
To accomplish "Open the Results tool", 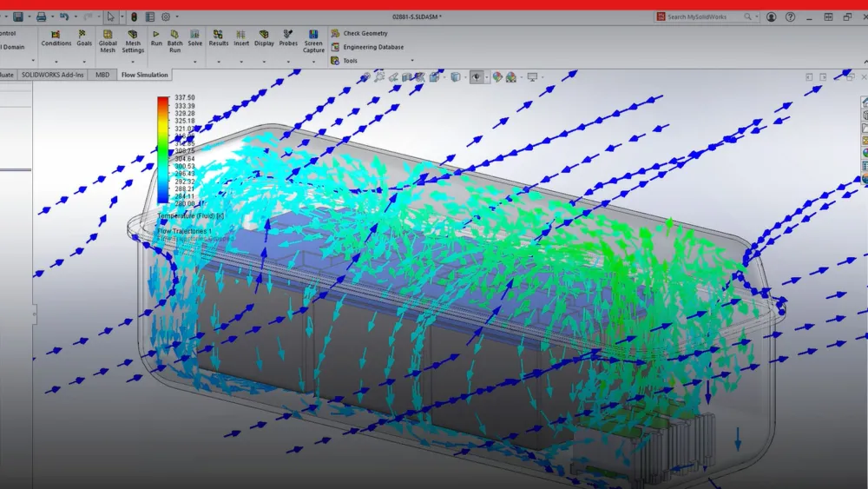I will pos(218,38).
